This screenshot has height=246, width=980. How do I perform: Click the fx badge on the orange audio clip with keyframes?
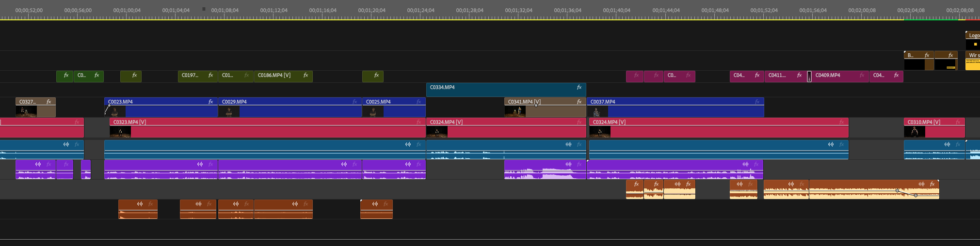(932, 184)
